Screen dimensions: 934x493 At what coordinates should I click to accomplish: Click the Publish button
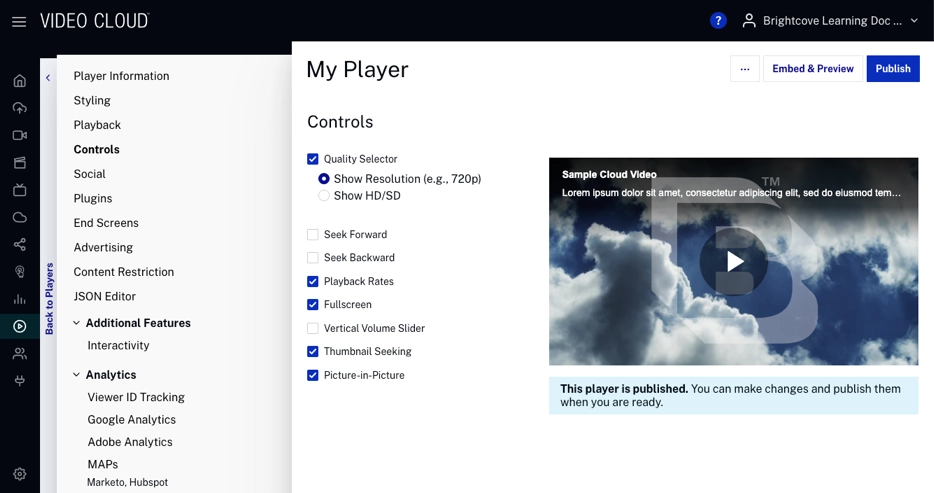[892, 69]
